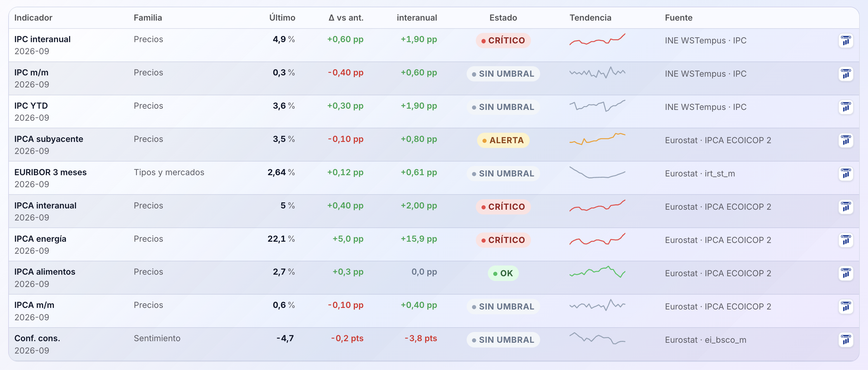Click the -3,8 pts interanual value
The image size is (868, 370).
pyautogui.click(x=420, y=338)
